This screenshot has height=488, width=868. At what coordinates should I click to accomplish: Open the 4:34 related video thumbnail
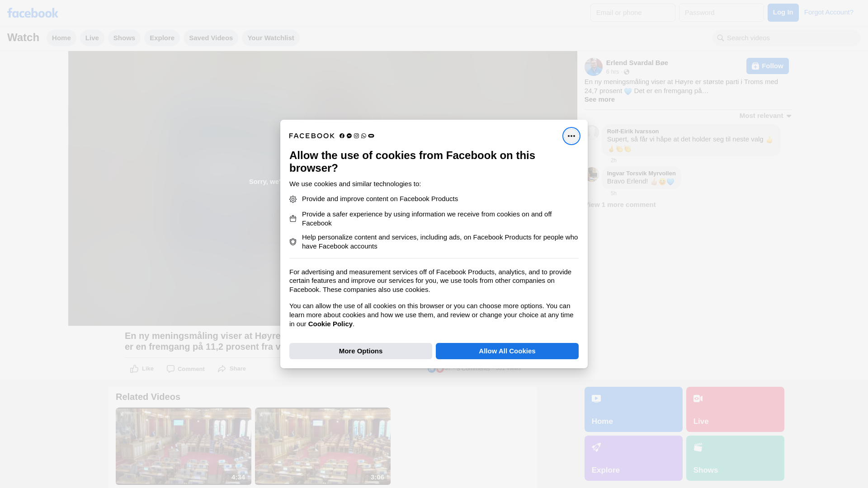[x=183, y=446]
